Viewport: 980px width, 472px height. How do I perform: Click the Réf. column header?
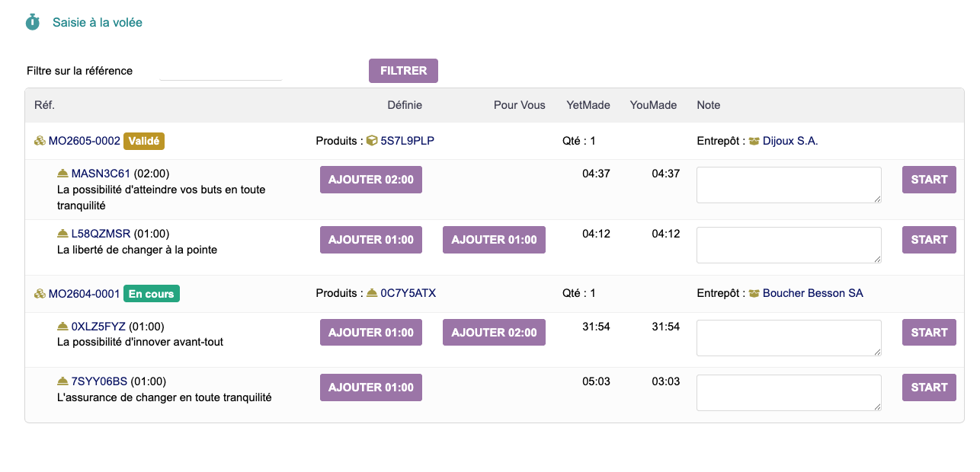pos(44,105)
